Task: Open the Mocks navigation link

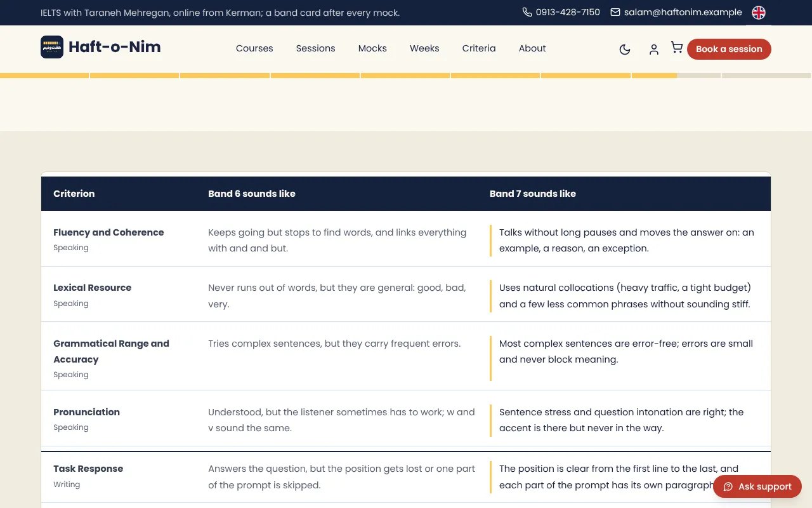Action: click(372, 48)
